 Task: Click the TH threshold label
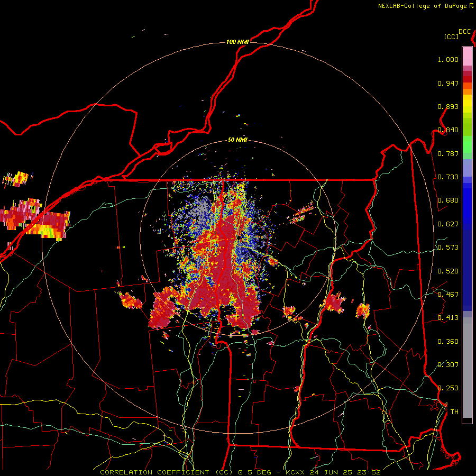[x=454, y=412]
